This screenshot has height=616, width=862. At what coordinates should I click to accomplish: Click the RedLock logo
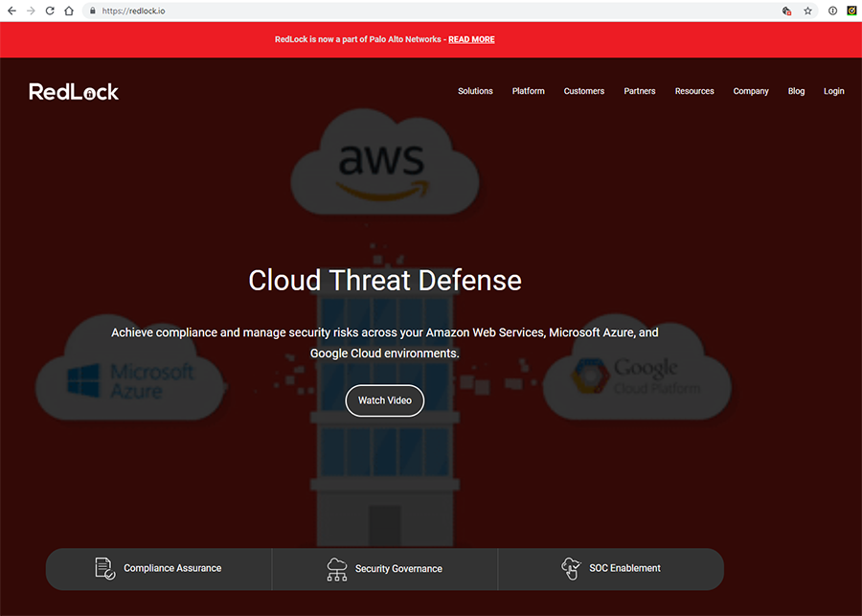click(74, 92)
